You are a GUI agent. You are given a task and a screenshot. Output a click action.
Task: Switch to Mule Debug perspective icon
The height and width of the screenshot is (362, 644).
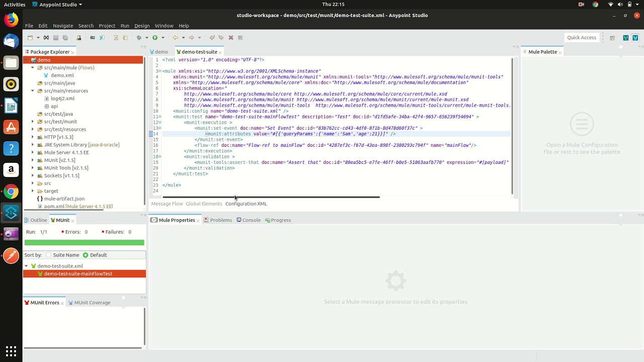[626, 38]
